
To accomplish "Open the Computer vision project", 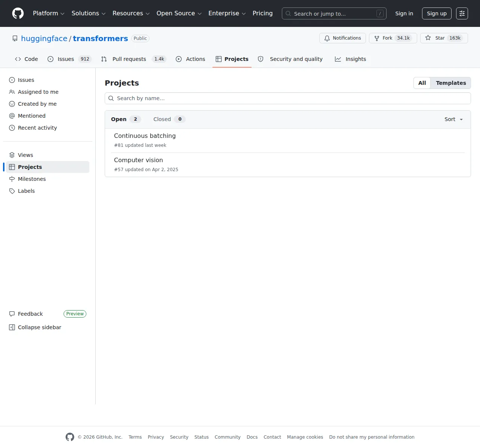I will pos(138,160).
